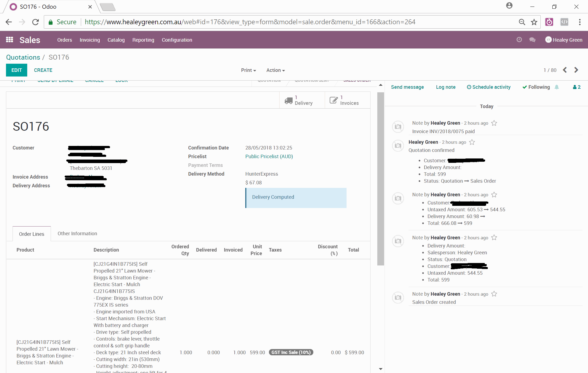Click the Unit Price column header
Screen dimensions: 588x373
[x=257, y=250]
